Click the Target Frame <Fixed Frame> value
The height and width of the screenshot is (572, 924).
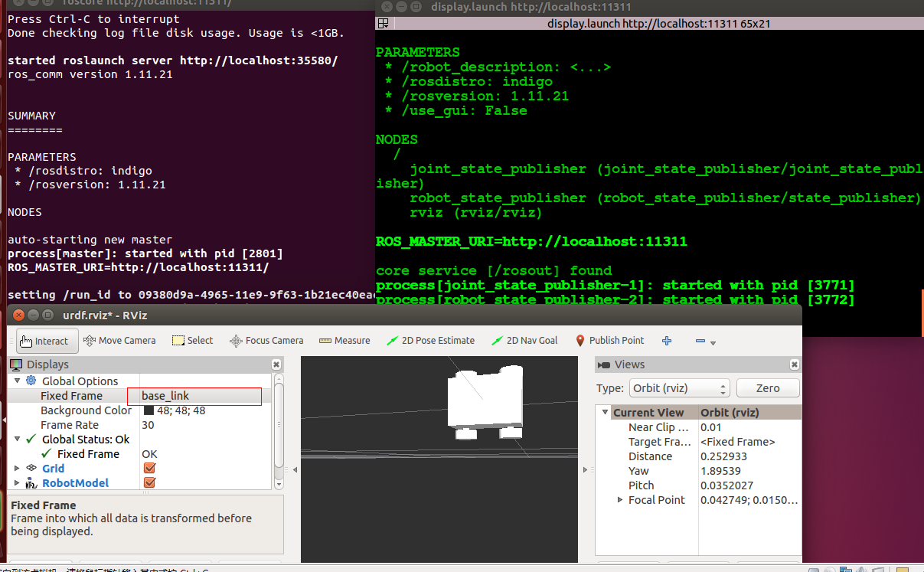pyautogui.click(x=738, y=442)
